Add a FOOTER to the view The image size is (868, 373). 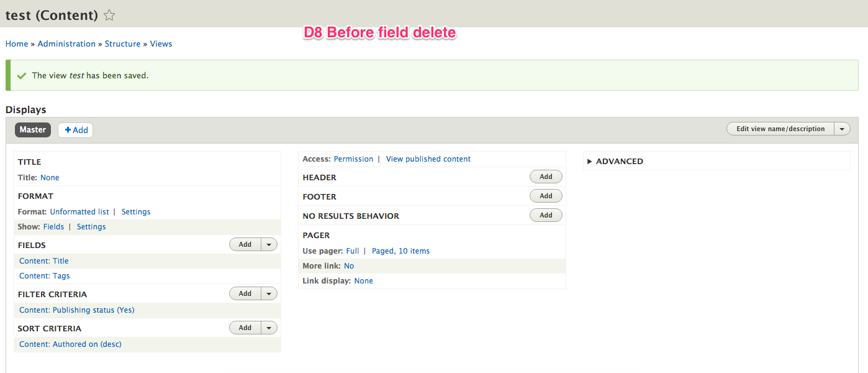pyautogui.click(x=545, y=196)
